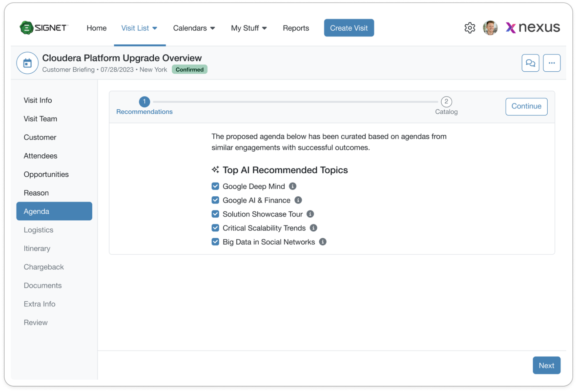Show info for Big Data in Social Networks
This screenshot has height=392, width=577.
tap(323, 242)
